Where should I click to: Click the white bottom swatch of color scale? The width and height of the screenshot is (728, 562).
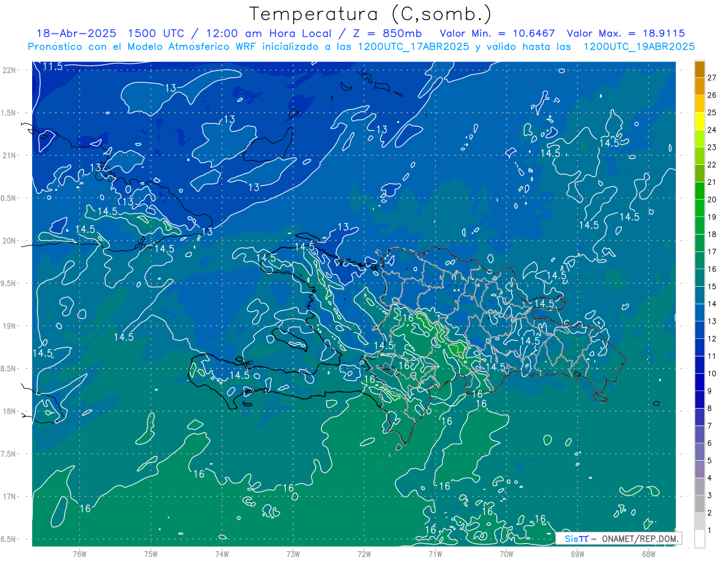pos(699,539)
